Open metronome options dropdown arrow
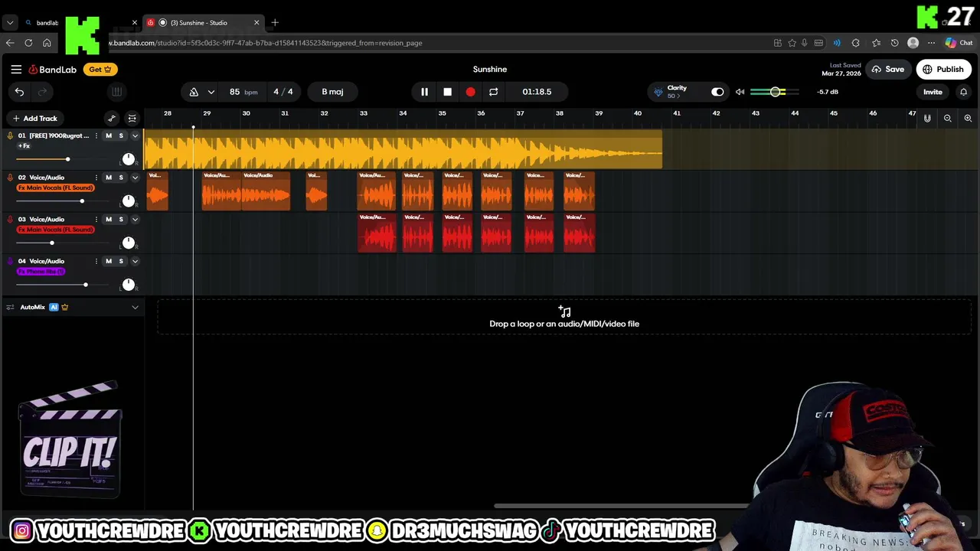Viewport: 980px width, 551px height. (x=211, y=92)
